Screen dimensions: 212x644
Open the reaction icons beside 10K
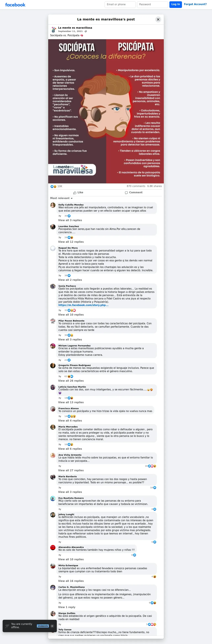[54, 187]
